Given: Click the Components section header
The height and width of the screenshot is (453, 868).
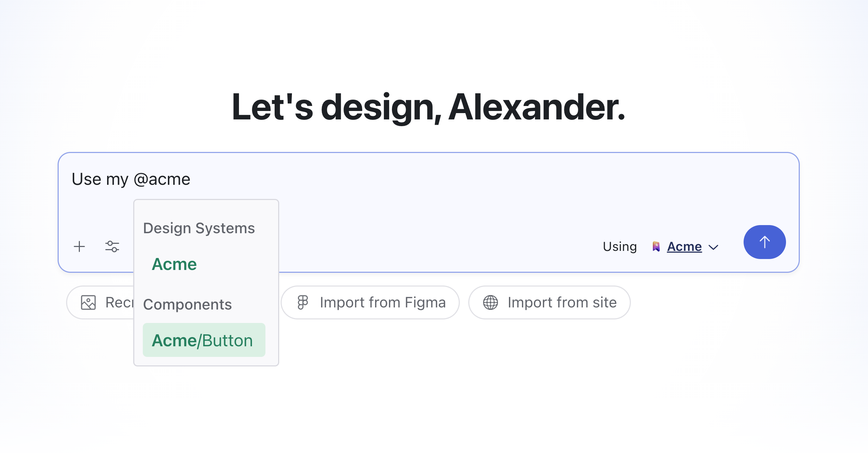Looking at the screenshot, I should (187, 304).
